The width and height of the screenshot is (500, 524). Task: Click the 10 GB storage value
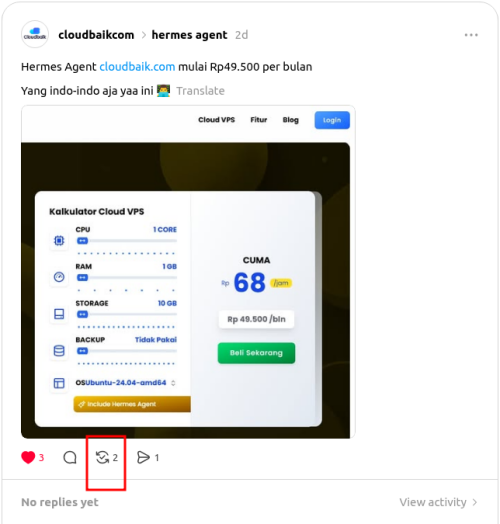167,303
